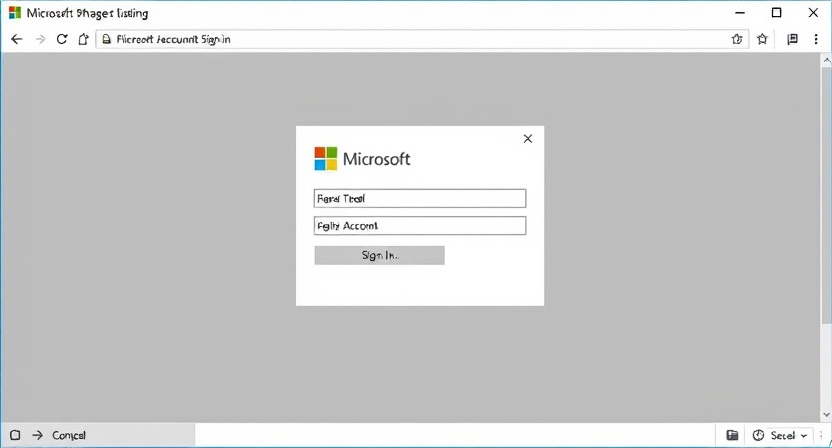The width and height of the screenshot is (832, 448).
Task: Click the scrollbar down arrow
Action: point(826,415)
